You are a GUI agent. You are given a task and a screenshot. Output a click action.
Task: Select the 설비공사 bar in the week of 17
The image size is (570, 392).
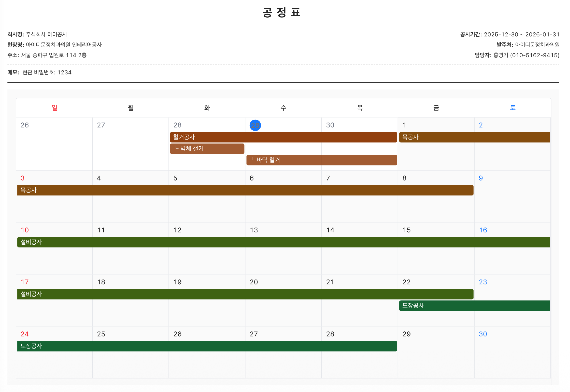[x=245, y=294]
